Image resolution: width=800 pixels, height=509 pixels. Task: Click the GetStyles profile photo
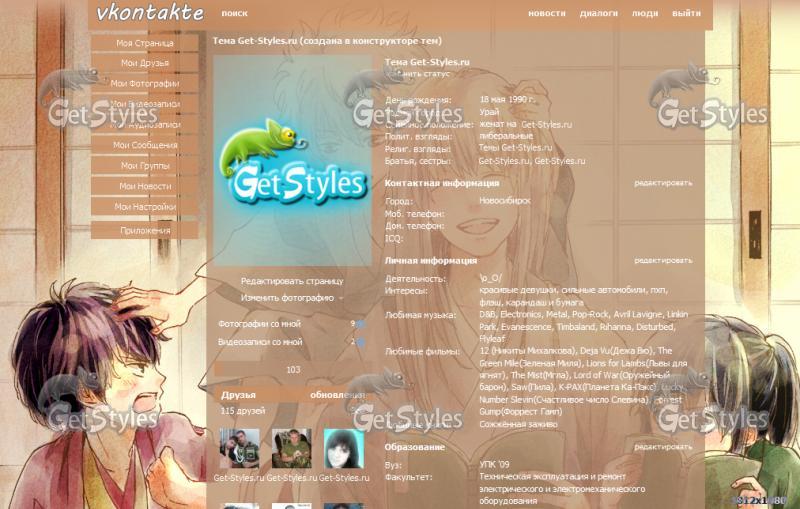292,161
